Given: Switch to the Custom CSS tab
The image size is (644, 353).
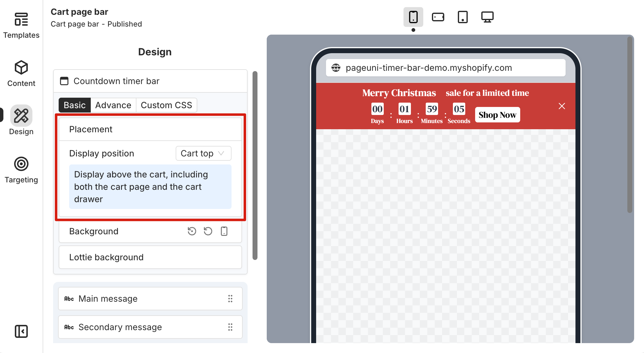Looking at the screenshot, I should (166, 105).
